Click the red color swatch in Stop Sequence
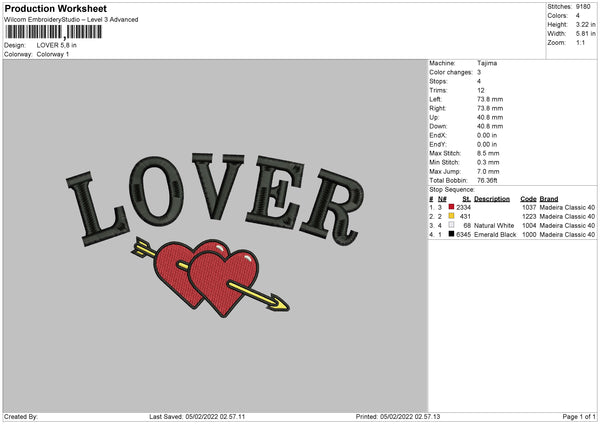600x424 pixels. [451, 207]
